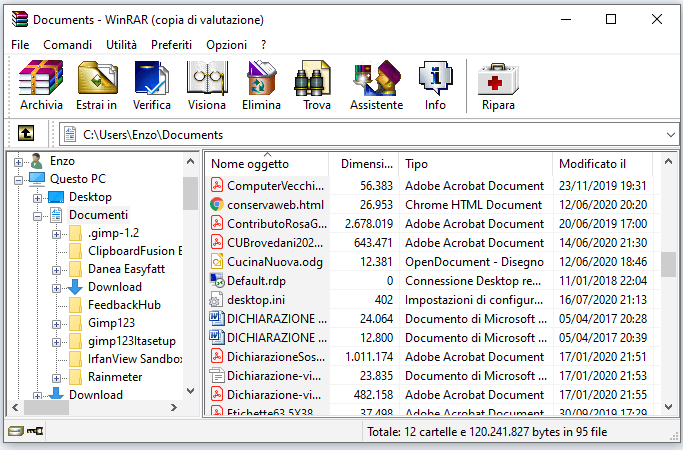Click the PDF icon of DichiarazioneSos file
The image size is (683, 450).
click(x=216, y=356)
